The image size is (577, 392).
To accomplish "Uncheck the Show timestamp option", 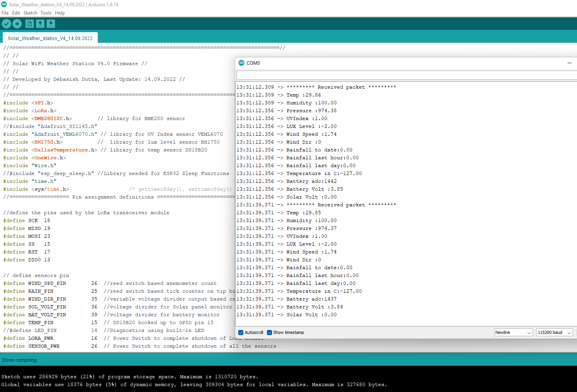I will (270, 332).
